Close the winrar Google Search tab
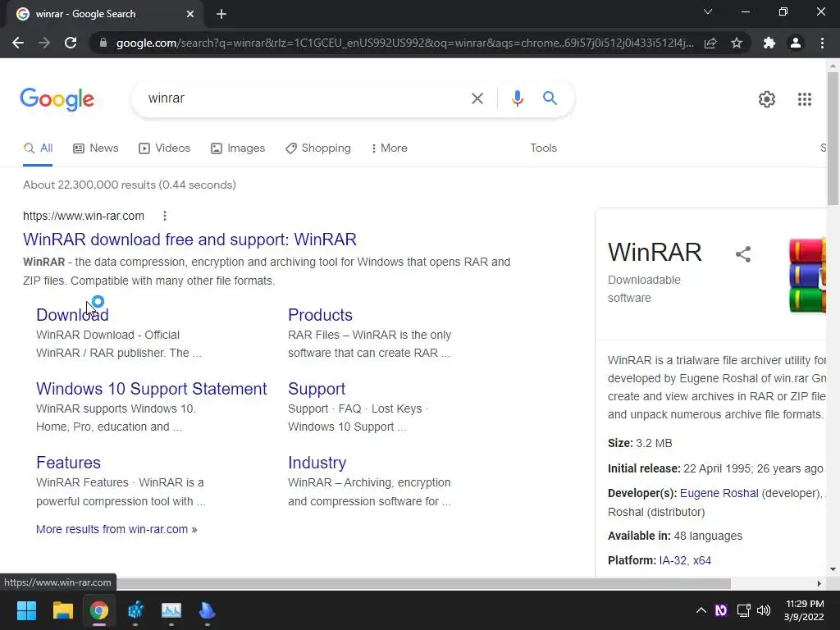The height and width of the screenshot is (630, 840). click(x=190, y=15)
